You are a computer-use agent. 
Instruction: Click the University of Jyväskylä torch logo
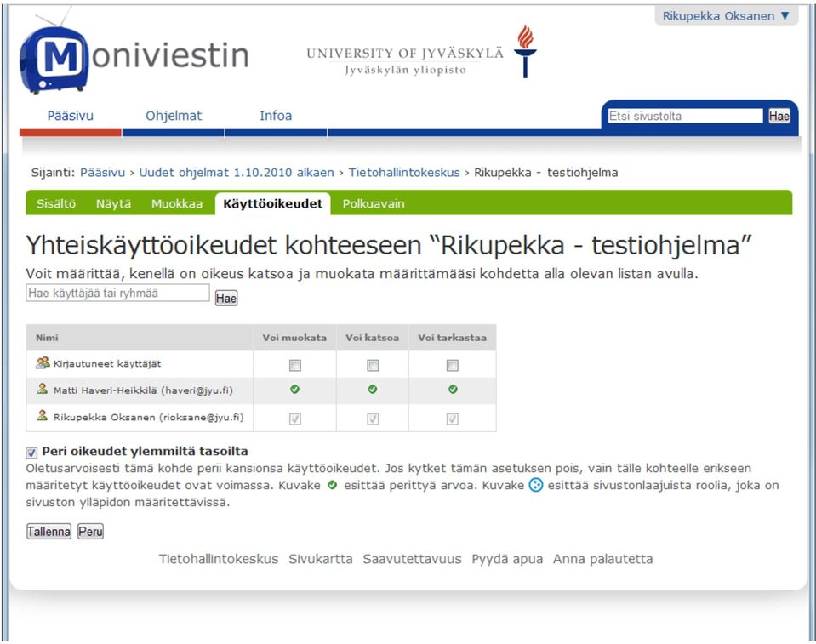tap(524, 51)
